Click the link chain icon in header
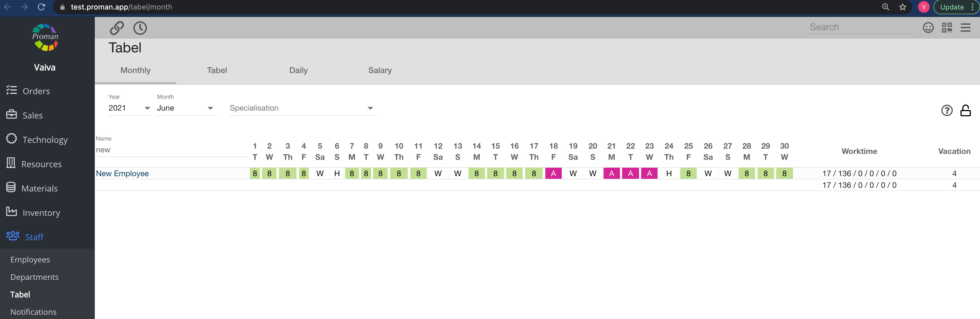Viewport: 980px width, 319px height. [x=117, y=28]
